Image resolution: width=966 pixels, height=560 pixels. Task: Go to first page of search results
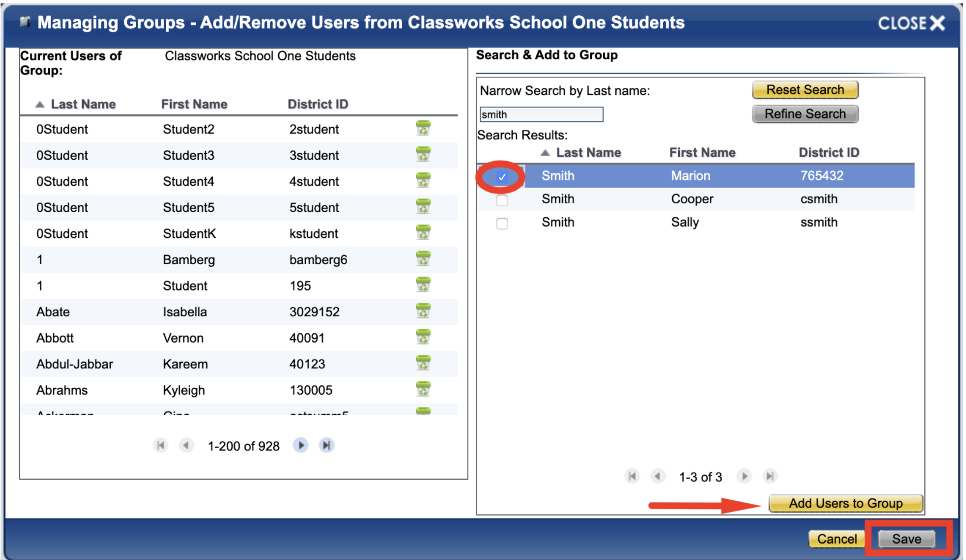click(632, 476)
